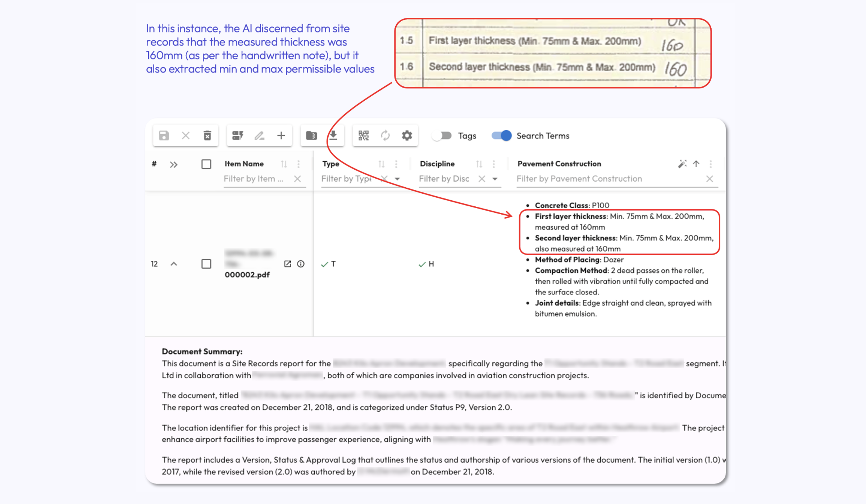Open the Filter by Type dropdown arrow
Image resolution: width=866 pixels, height=504 pixels.
(397, 179)
